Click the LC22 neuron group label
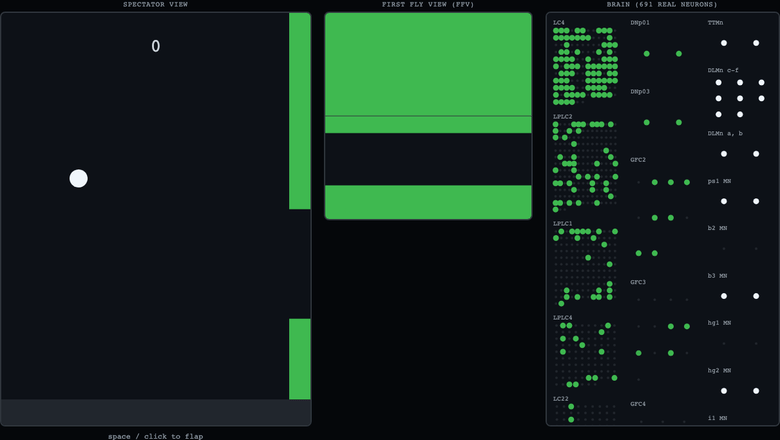 pyautogui.click(x=561, y=399)
